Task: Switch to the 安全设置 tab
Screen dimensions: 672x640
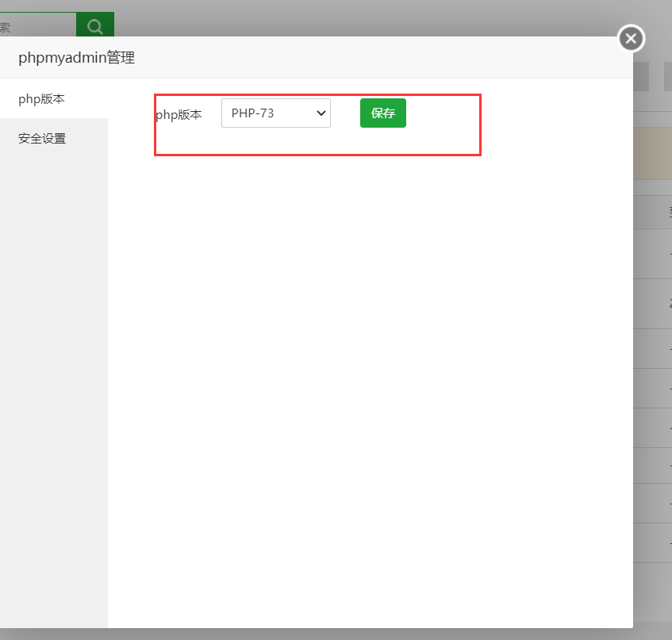Action: [x=54, y=138]
